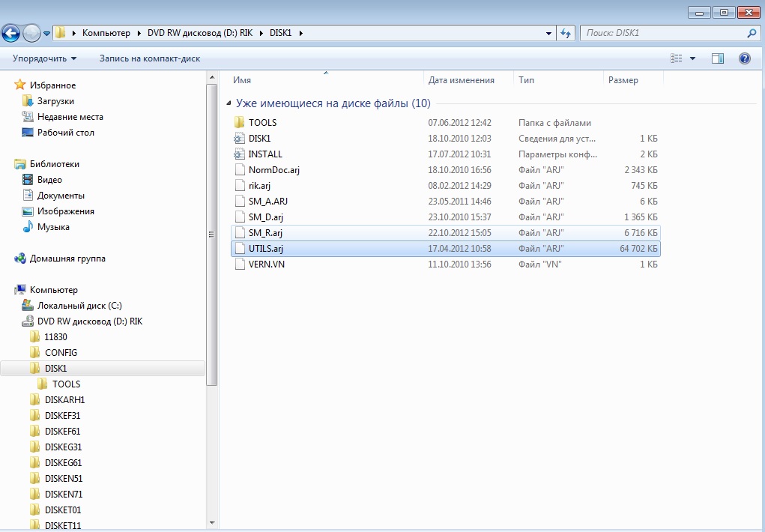
Task: Open view options dropdown arrow
Action: pos(692,58)
